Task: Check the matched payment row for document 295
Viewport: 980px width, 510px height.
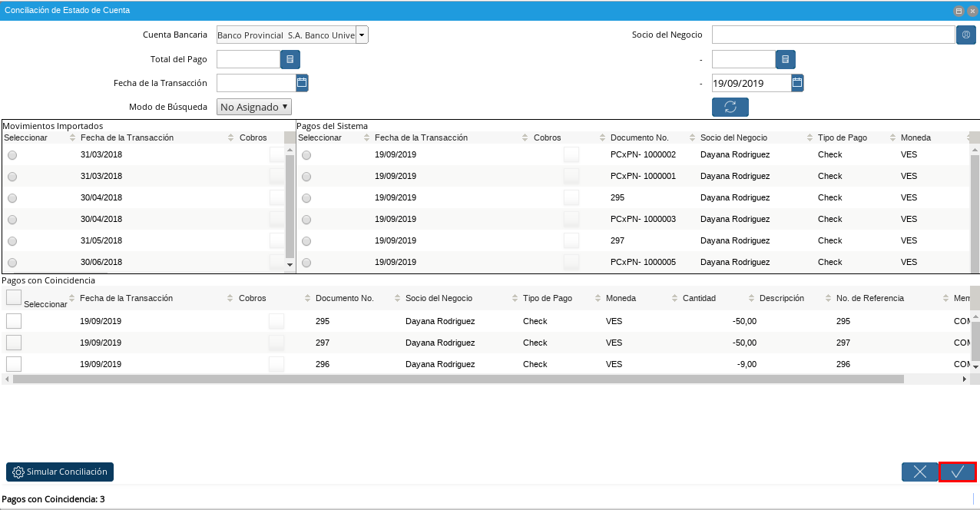Action: [14, 321]
